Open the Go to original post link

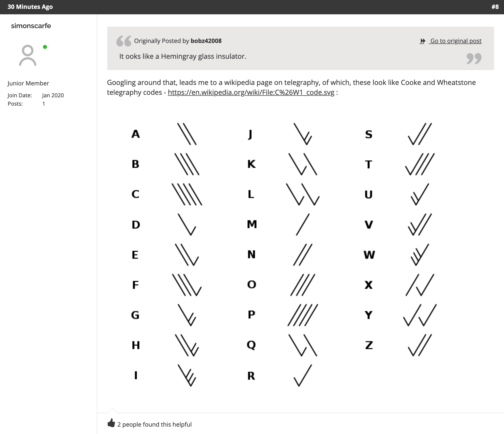[456, 41]
